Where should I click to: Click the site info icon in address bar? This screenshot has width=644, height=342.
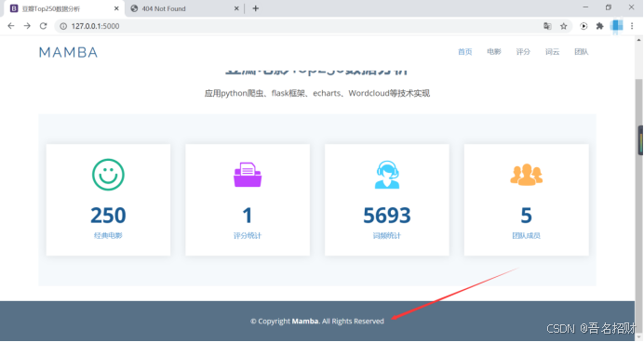tap(63, 26)
